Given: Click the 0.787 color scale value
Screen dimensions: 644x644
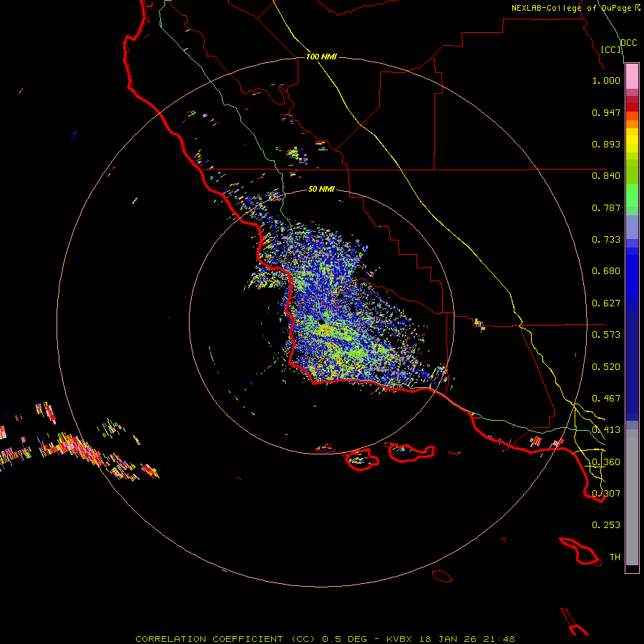Looking at the screenshot, I should point(606,208).
